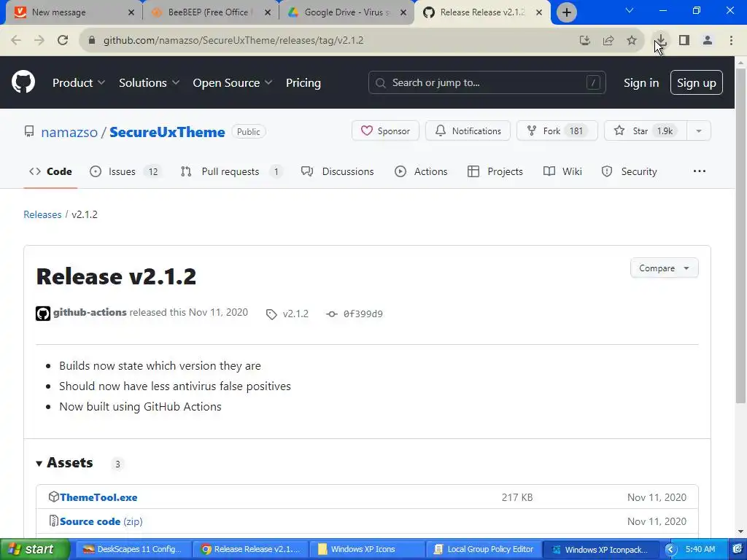Open the Security tab
This screenshot has height=560, width=747.
[x=630, y=171]
